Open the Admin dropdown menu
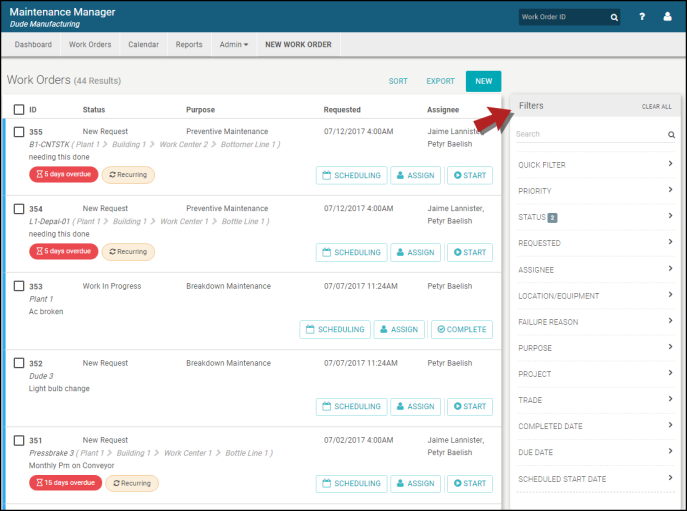 (x=234, y=45)
